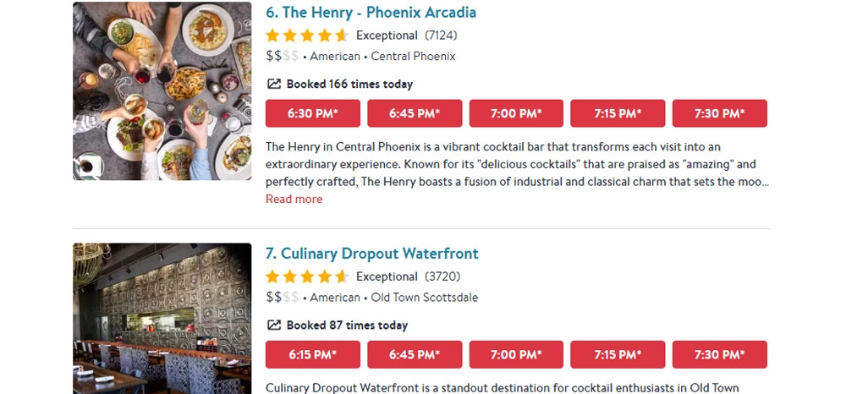
Task: Click booking trend icon for The Henry
Action: (273, 84)
